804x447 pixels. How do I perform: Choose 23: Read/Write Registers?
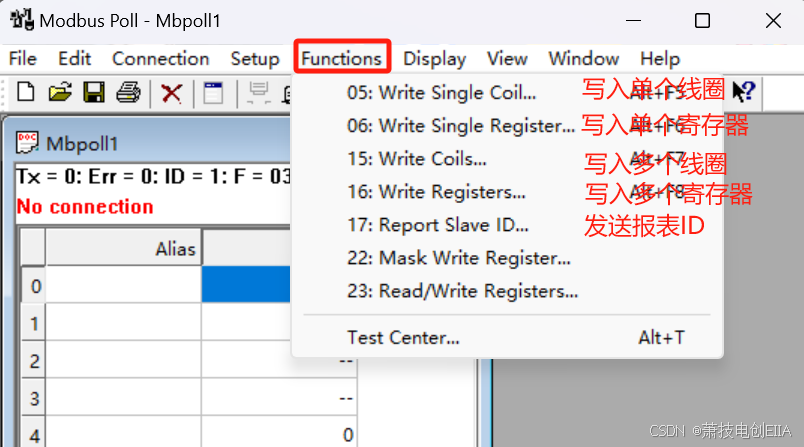[508, 291]
